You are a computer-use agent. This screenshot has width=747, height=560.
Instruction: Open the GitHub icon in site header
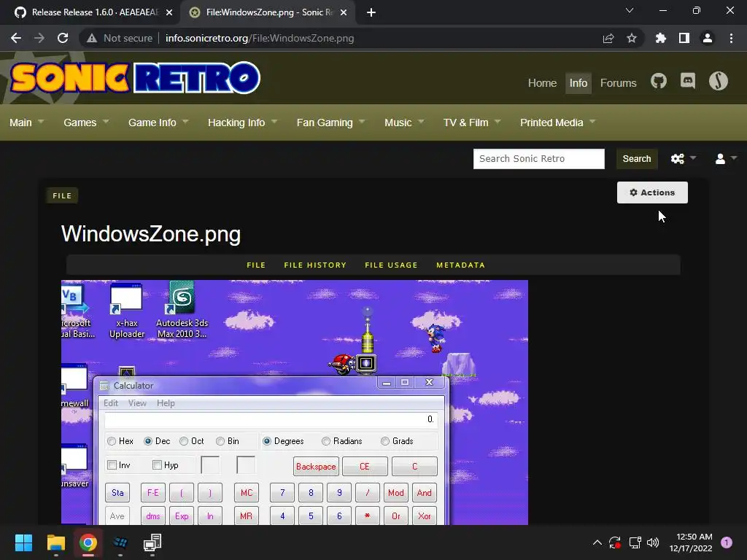pyautogui.click(x=659, y=82)
